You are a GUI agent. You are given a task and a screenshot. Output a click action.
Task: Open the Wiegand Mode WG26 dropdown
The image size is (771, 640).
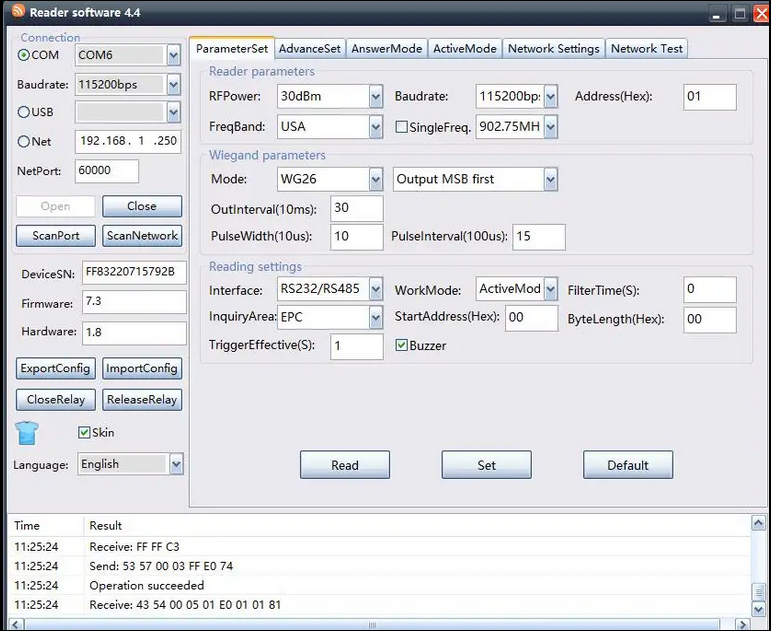coord(376,180)
